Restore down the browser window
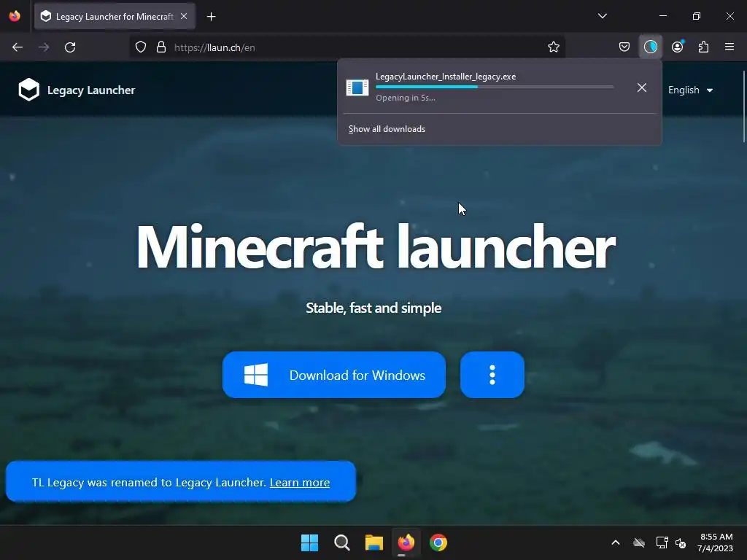This screenshot has width=747, height=560. (x=696, y=16)
